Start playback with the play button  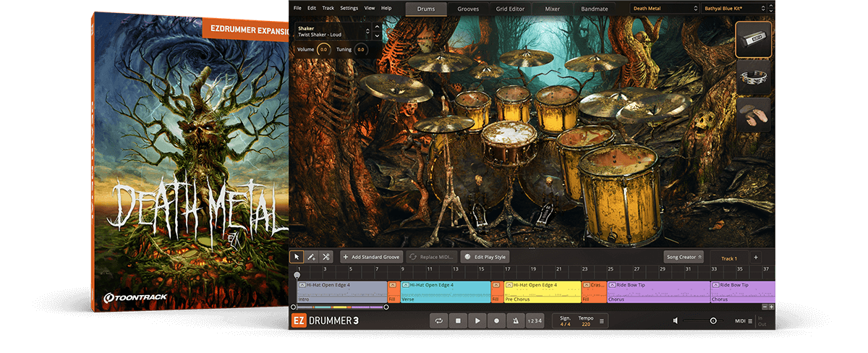477,320
